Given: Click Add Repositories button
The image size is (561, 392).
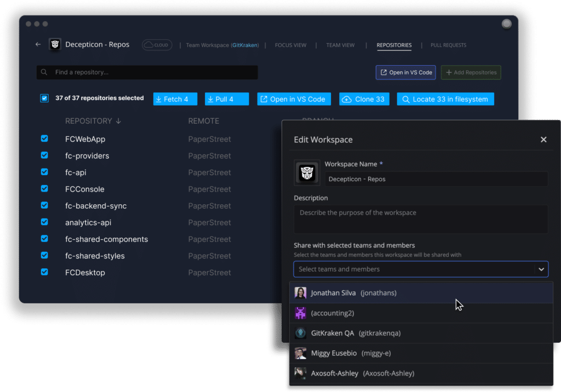Looking at the screenshot, I should [471, 73].
